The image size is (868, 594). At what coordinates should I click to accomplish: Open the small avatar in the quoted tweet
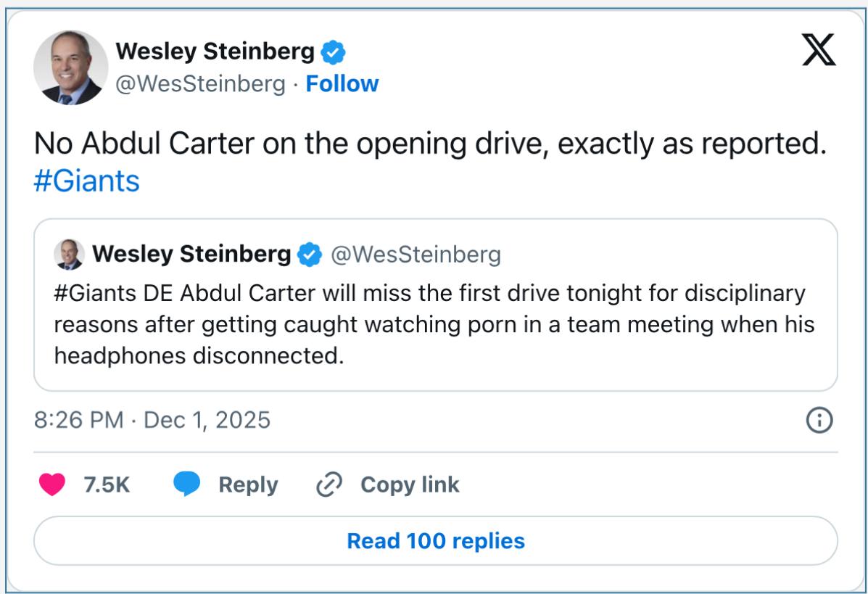[x=69, y=254]
